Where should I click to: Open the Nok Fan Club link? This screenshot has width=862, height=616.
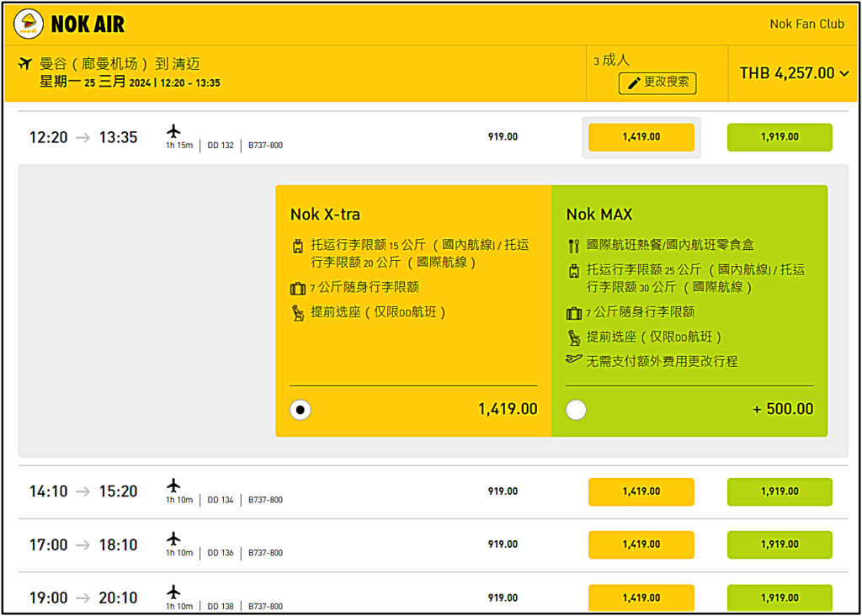point(806,24)
